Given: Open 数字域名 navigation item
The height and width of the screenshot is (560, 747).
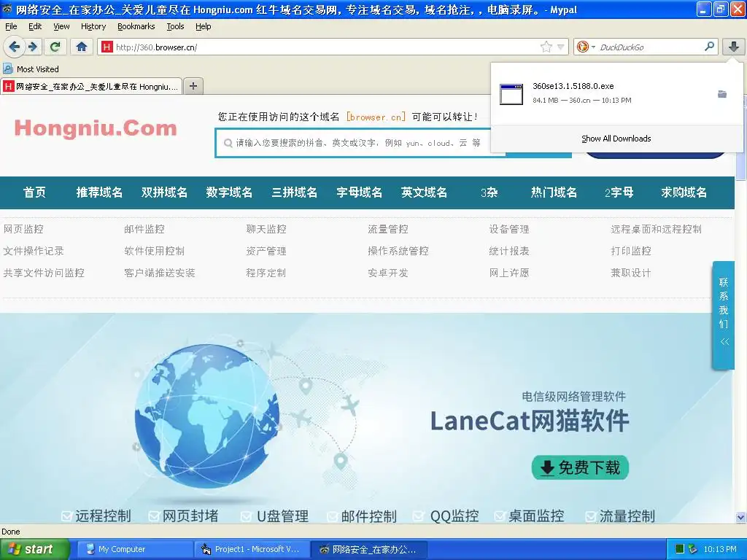Looking at the screenshot, I should 229,192.
